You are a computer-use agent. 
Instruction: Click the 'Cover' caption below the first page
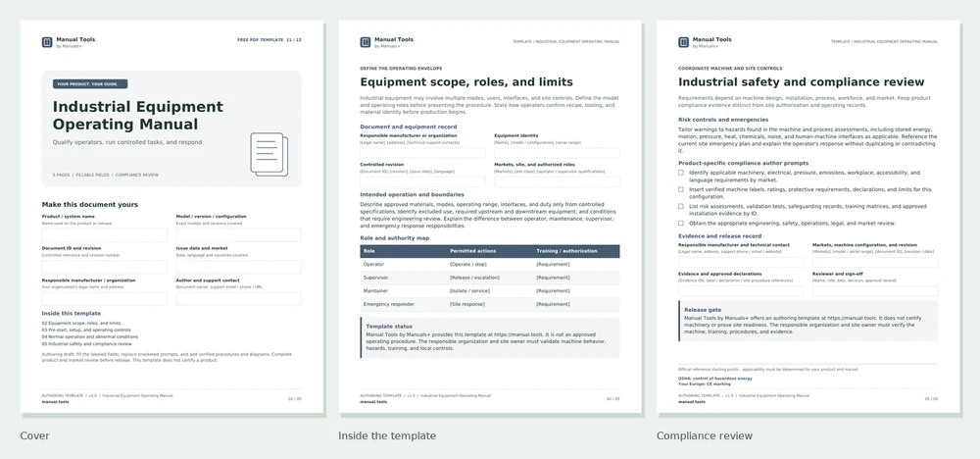35,435
